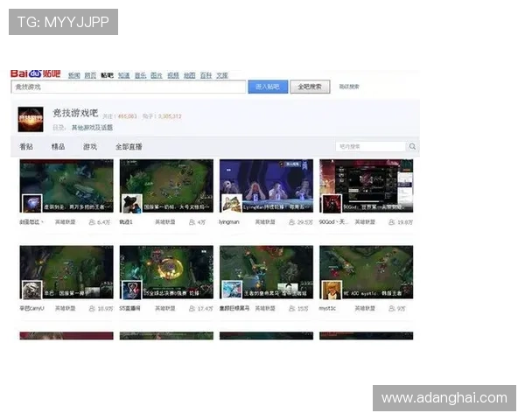Switch to the 游戏 tab
Viewport: 525px width, 420px height.
90,147
